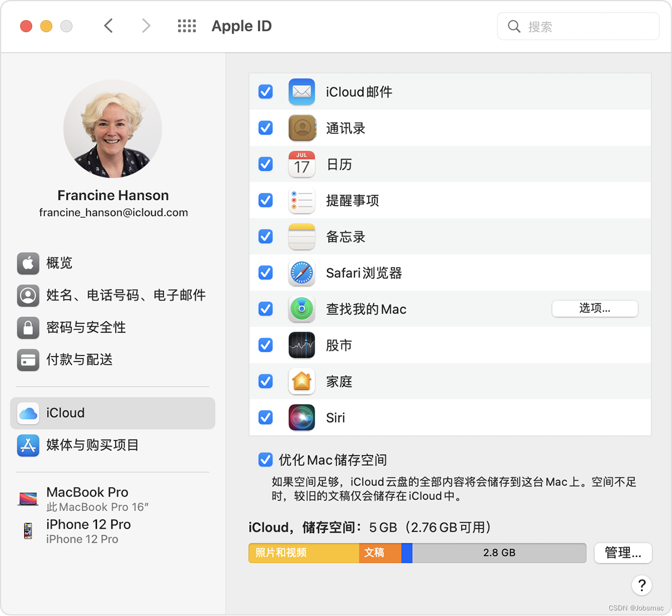This screenshot has height=616, width=672.
Task: Click the iCloud 邮件 row label
Action: [359, 92]
